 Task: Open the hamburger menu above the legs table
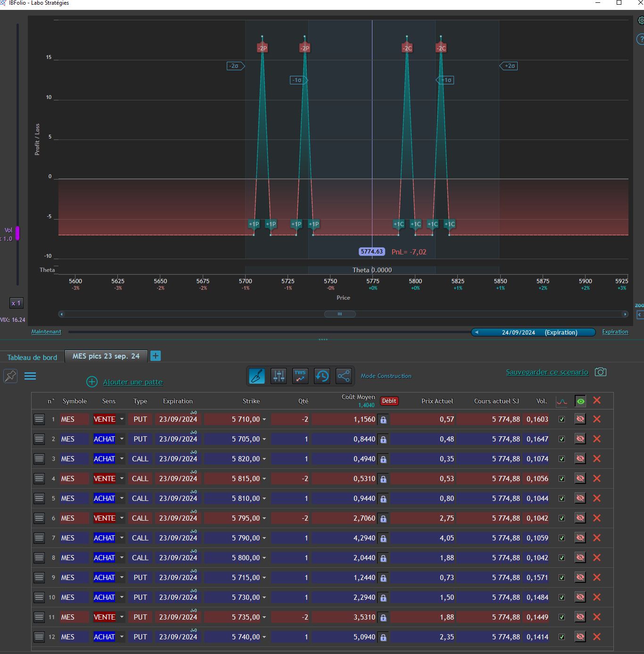(30, 376)
